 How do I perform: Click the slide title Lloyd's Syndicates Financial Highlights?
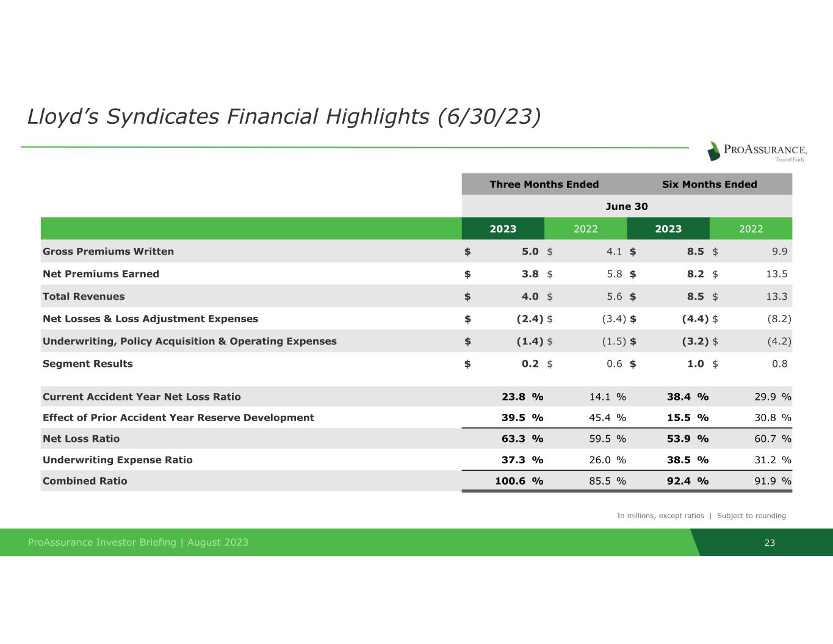coord(284,116)
